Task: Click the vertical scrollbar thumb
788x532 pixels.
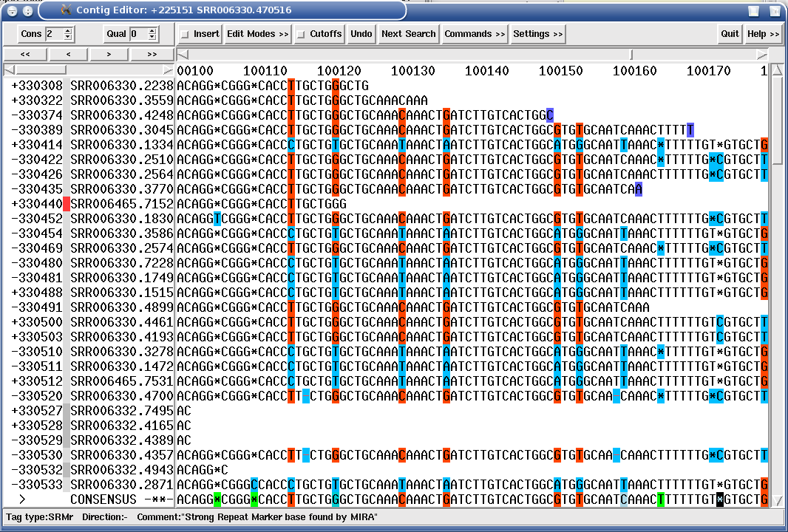Action: click(777, 120)
